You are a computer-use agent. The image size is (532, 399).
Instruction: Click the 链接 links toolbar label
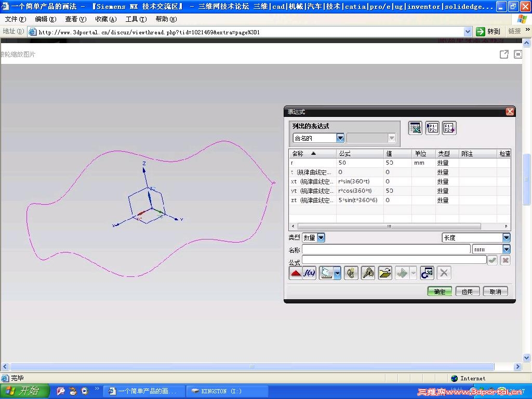point(514,31)
